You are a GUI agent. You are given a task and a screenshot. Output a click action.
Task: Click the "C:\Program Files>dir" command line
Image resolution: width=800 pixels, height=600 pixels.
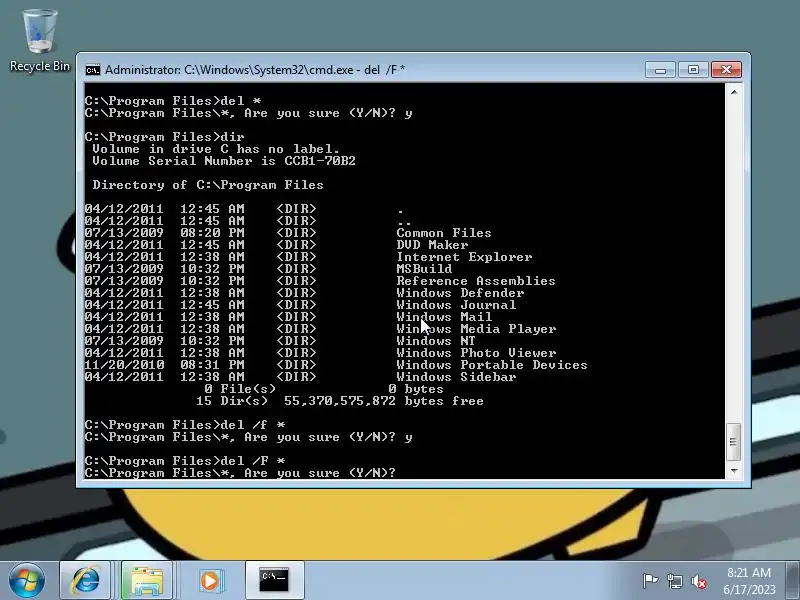point(164,137)
